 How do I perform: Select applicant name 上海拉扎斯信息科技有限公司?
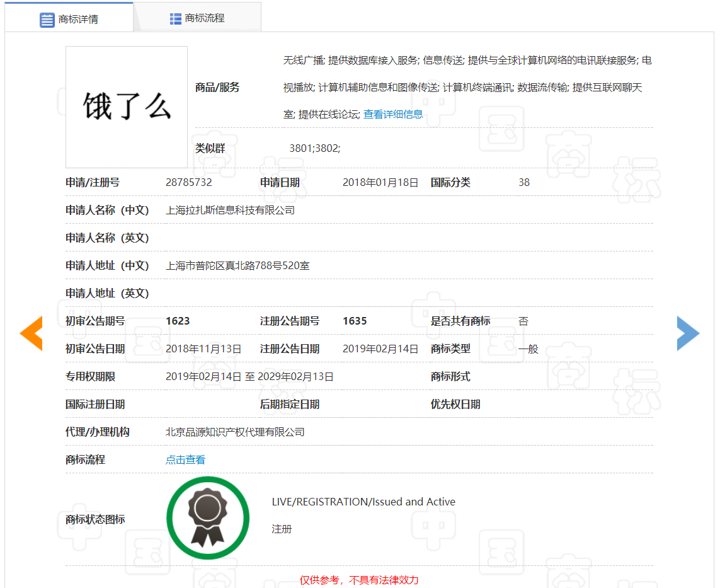coord(230,210)
